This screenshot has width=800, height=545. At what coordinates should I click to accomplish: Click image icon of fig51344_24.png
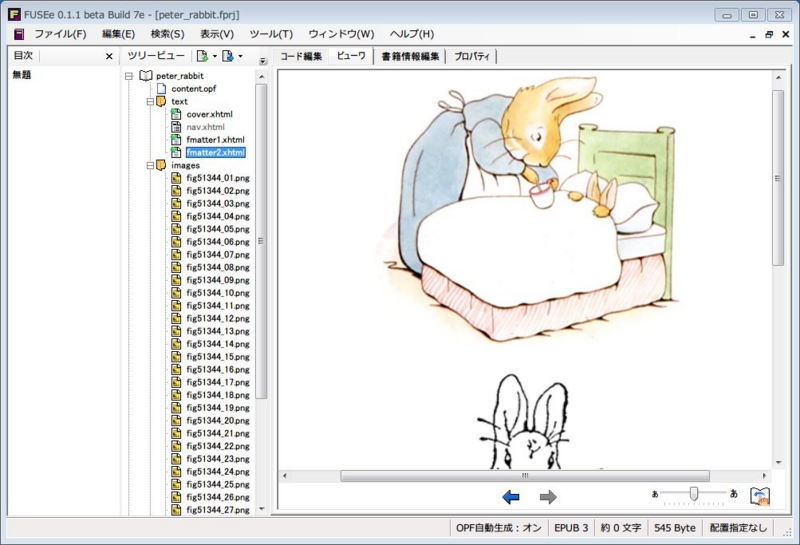coord(176,472)
